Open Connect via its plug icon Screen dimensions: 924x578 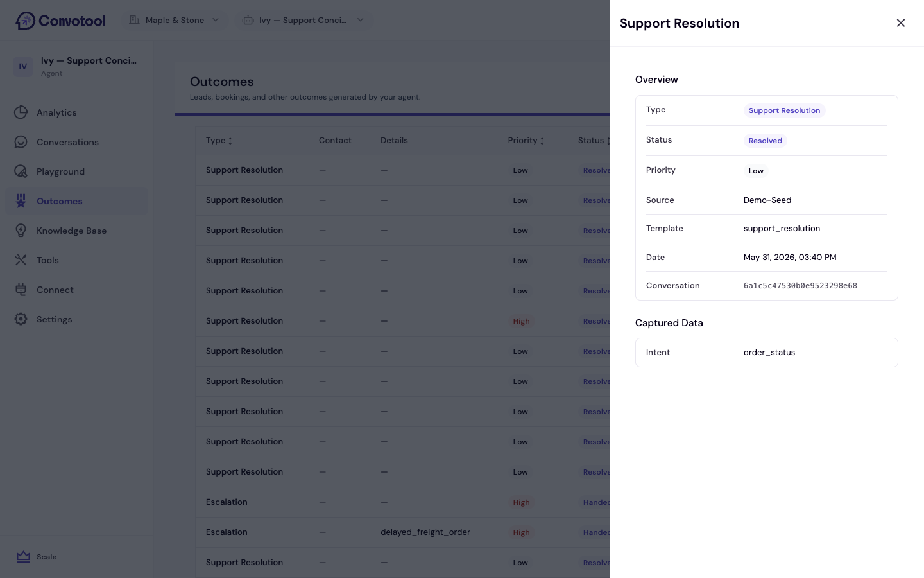(21, 290)
